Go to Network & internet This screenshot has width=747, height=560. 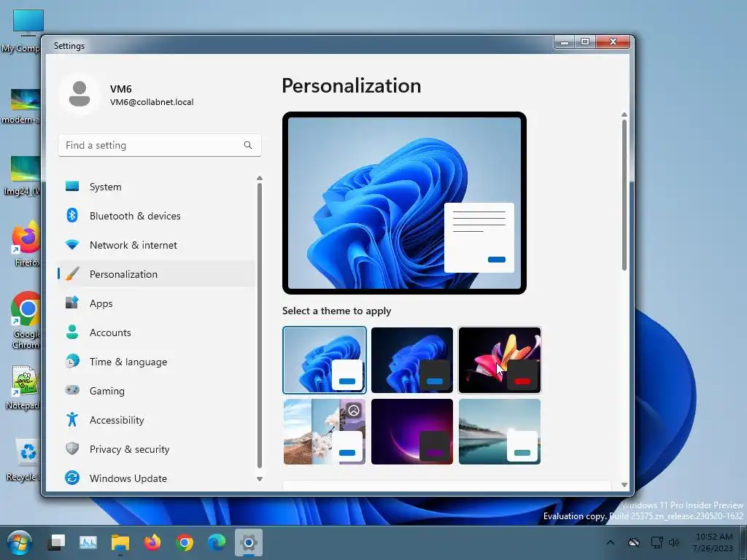click(x=156, y=245)
